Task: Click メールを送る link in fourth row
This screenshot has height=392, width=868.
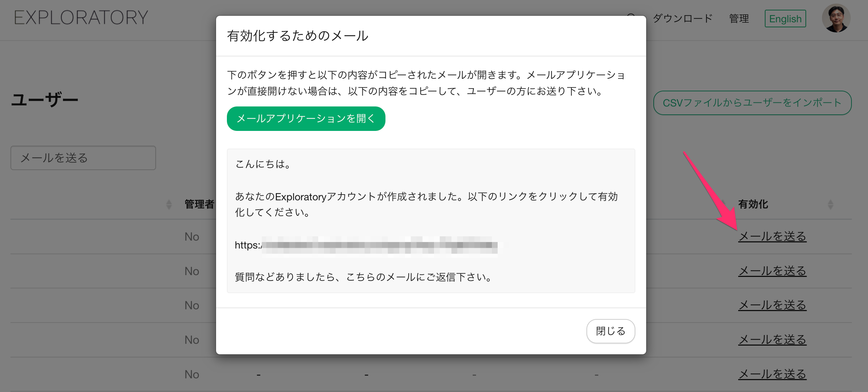Action: point(772,339)
